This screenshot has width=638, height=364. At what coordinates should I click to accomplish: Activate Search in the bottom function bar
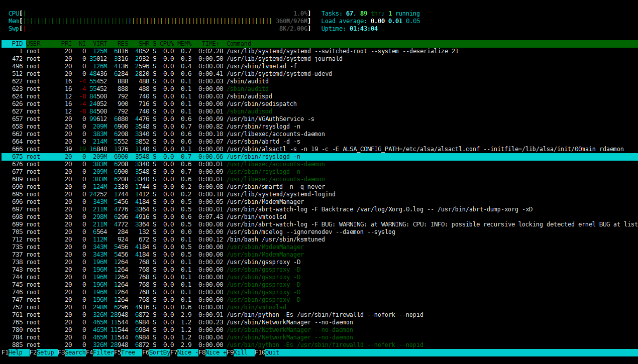75,352
